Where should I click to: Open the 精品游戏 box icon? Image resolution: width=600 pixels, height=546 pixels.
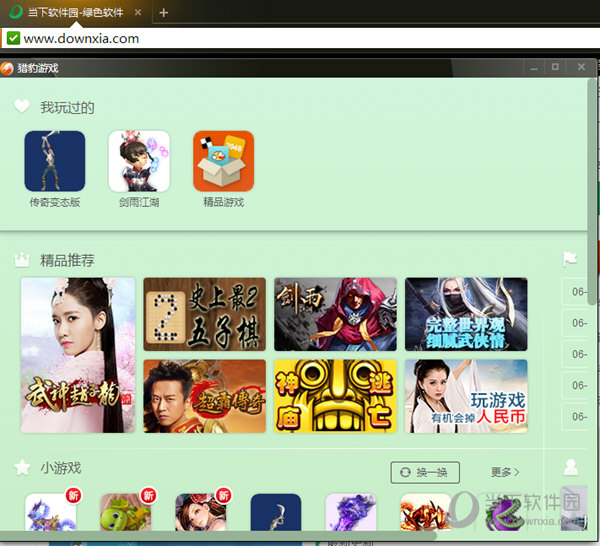tap(223, 161)
